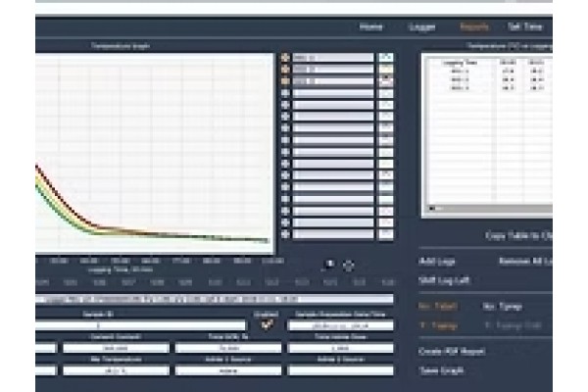The image size is (588, 392).
Task: Open the yellow color swatch of second log
Action: tap(386, 70)
